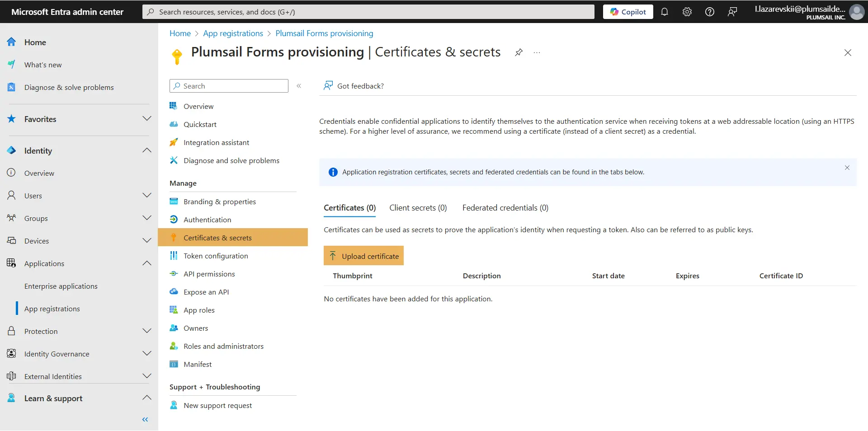Screen dimensions: 868x431
Task: Open help question mark icon
Action: pyautogui.click(x=709, y=12)
